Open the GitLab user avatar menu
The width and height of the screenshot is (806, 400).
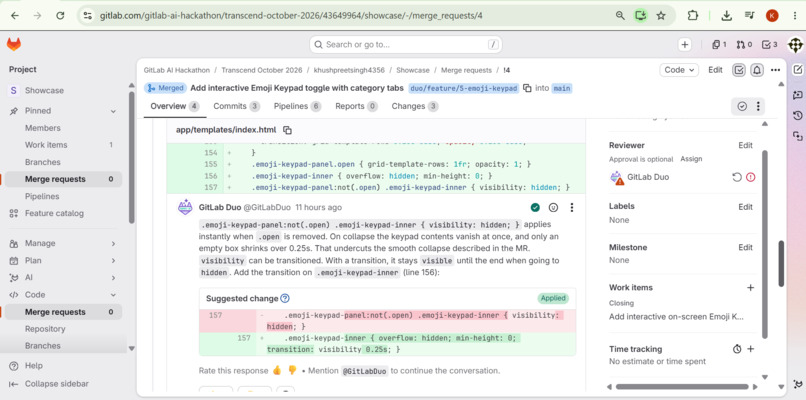(795, 45)
